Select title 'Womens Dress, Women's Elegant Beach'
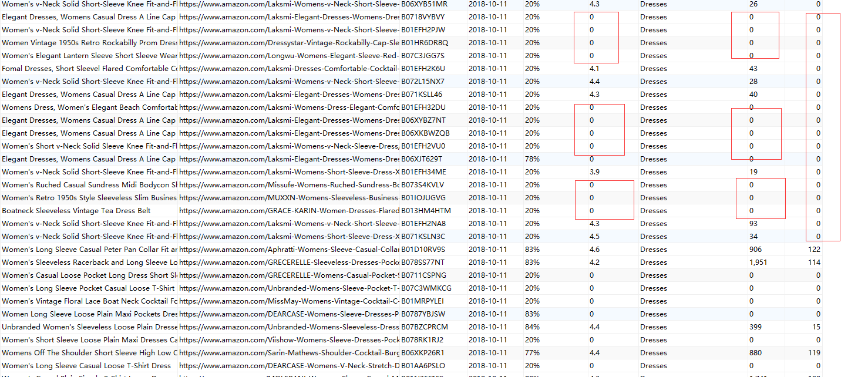868x377 pixels. pyautogui.click(x=89, y=107)
